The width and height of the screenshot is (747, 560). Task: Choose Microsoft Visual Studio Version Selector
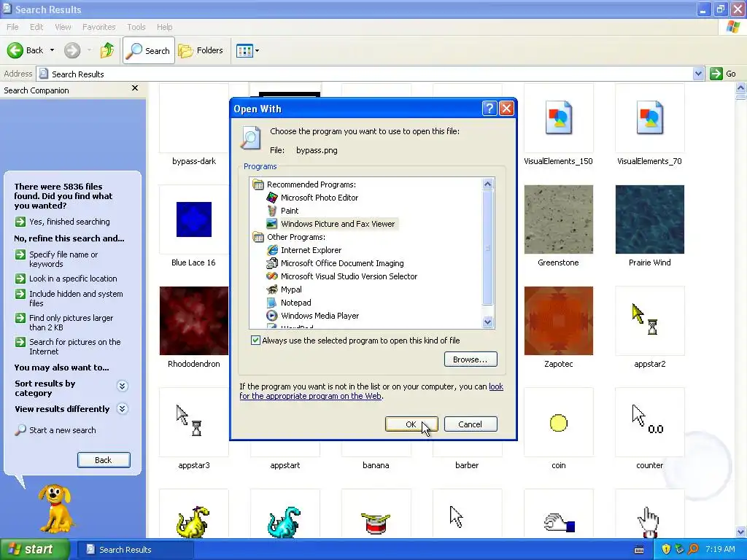tap(348, 276)
